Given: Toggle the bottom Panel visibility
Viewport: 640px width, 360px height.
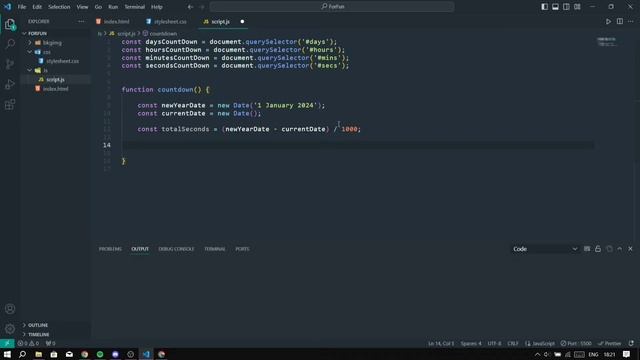Looking at the screenshot, I should pos(556,7).
